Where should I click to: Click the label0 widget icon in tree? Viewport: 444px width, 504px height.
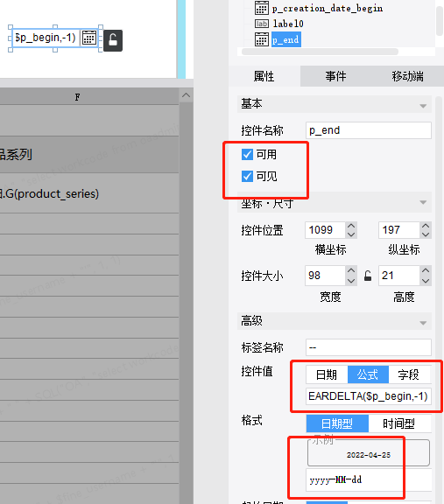(x=262, y=24)
